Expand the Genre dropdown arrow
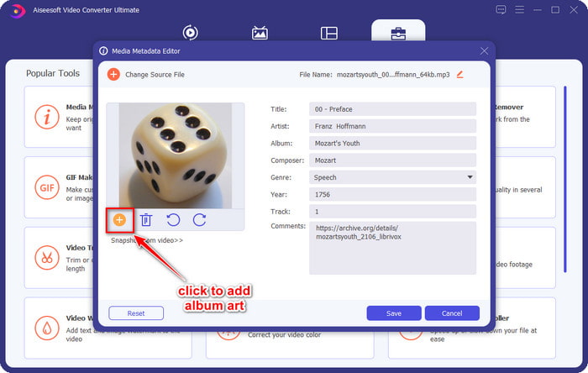 pyautogui.click(x=470, y=177)
